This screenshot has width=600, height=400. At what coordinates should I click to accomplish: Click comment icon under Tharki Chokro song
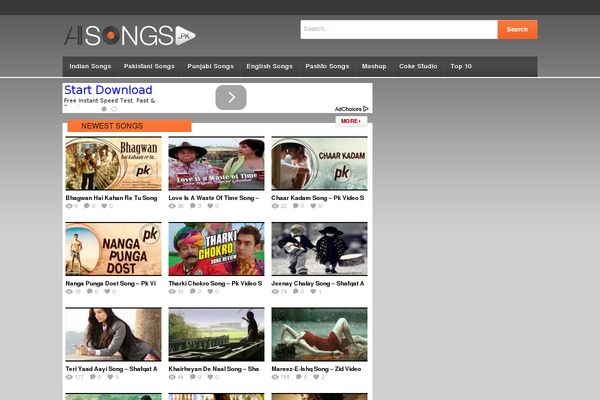(x=193, y=292)
